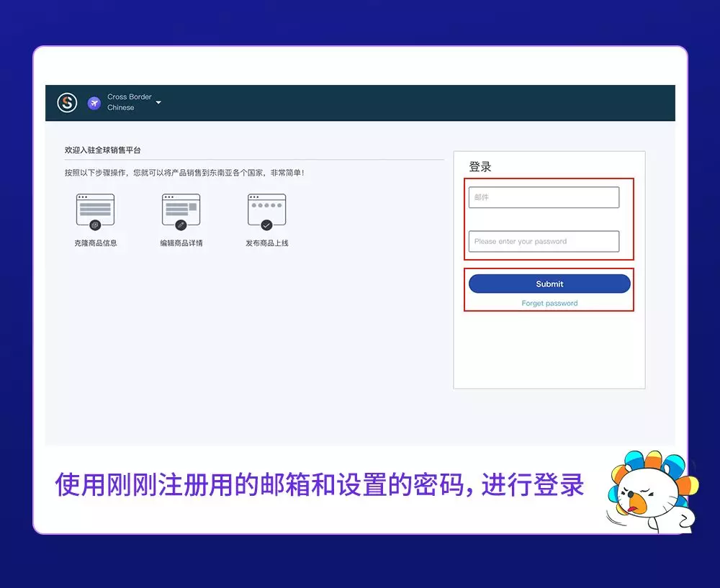This screenshot has width=720, height=588.
Task: Expand the language dropdown arrow next to Chinese
Action: coord(158,103)
